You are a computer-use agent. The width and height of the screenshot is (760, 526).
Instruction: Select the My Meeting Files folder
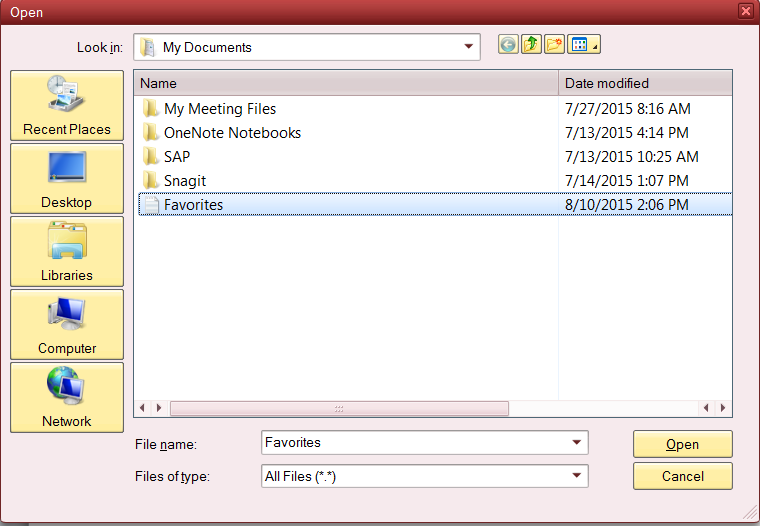(219, 109)
